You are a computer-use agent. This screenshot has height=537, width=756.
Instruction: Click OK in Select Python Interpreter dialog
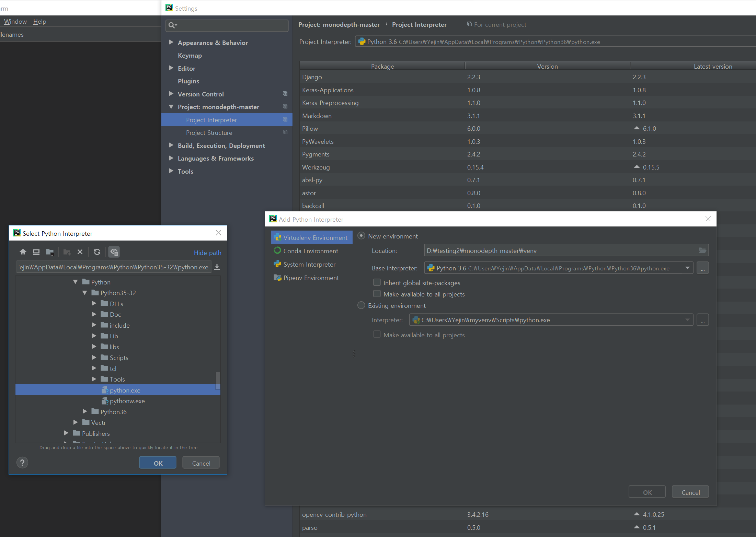[158, 463]
